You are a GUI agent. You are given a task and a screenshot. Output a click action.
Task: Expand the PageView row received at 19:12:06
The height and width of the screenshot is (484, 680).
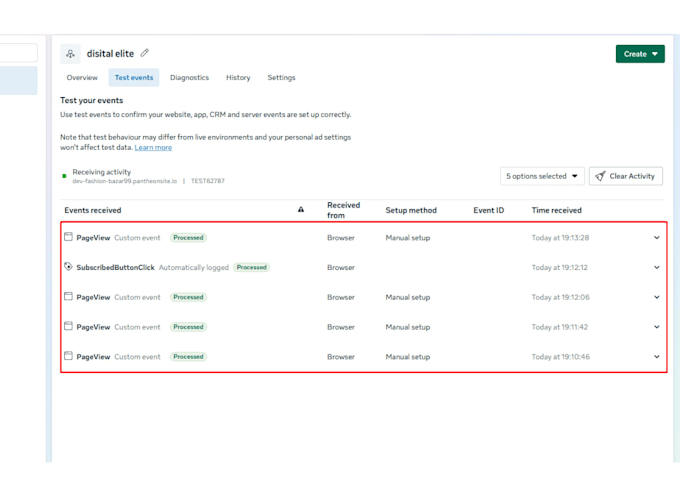(x=657, y=297)
